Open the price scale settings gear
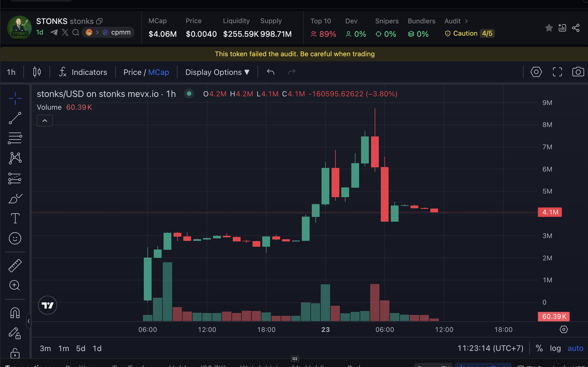588x367 pixels. click(x=564, y=329)
